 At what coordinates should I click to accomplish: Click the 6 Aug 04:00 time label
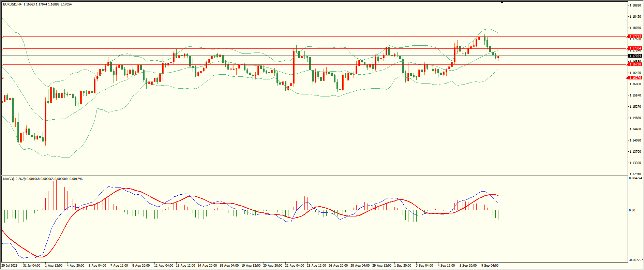tap(98, 266)
